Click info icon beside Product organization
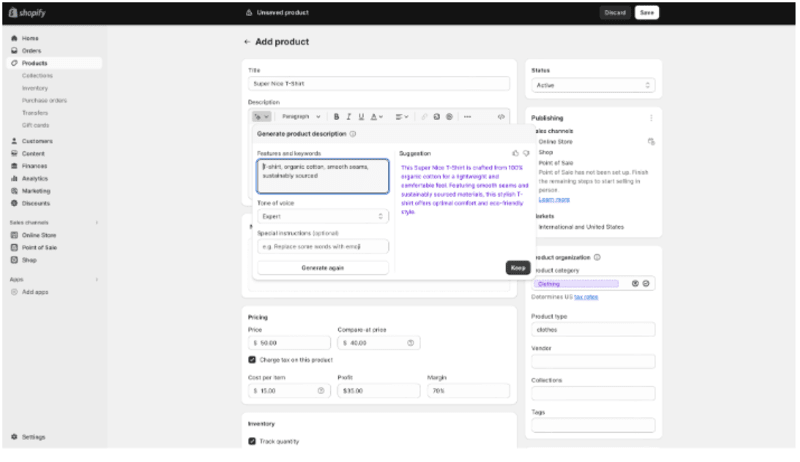This screenshot has height=462, width=800. [597, 258]
